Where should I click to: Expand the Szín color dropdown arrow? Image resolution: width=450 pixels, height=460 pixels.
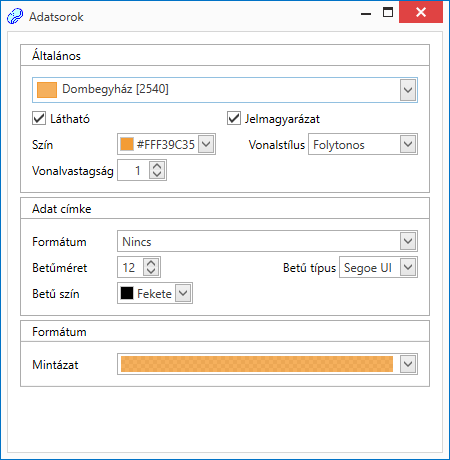pos(206,144)
